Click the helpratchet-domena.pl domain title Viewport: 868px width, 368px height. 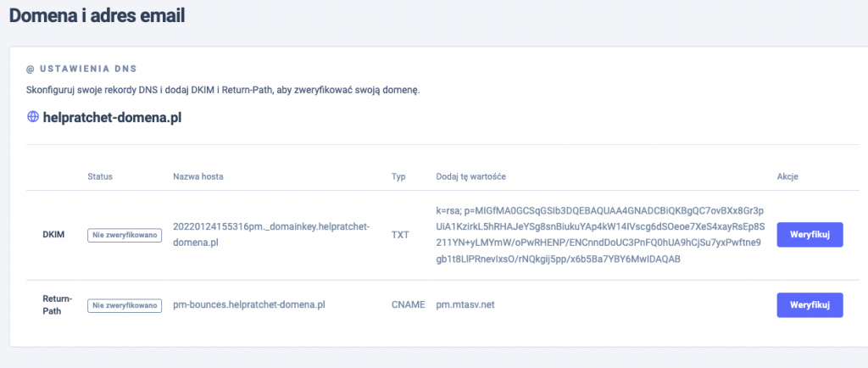[x=112, y=118]
